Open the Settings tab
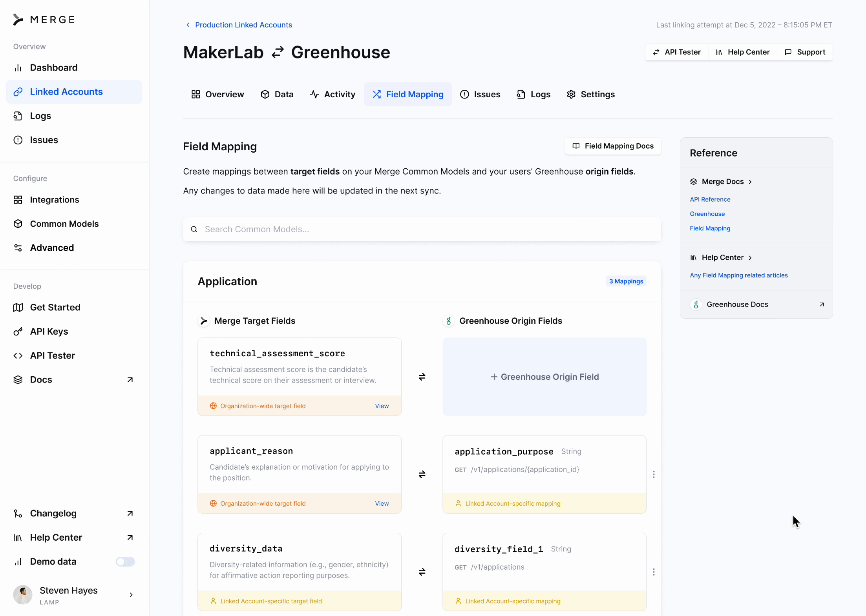The height and width of the screenshot is (616, 866). point(591,94)
